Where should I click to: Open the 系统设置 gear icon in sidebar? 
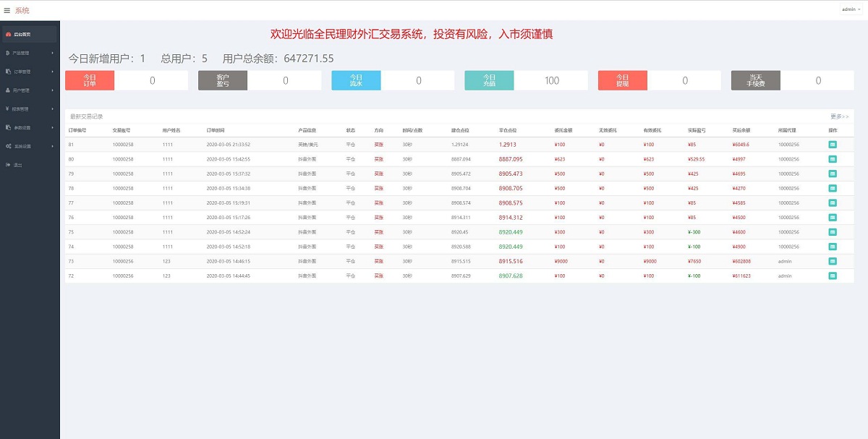click(8, 146)
